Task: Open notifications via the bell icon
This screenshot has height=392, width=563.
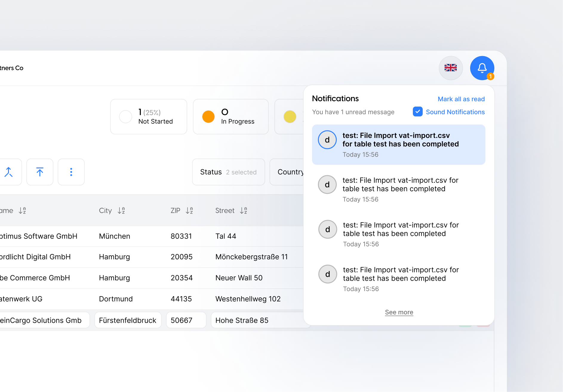Action: 482,68
